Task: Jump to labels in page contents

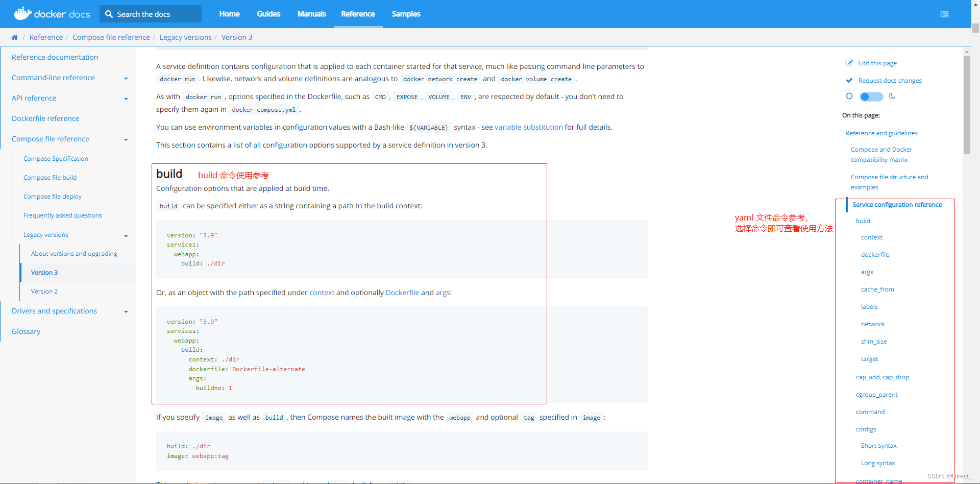Action: tap(869, 307)
